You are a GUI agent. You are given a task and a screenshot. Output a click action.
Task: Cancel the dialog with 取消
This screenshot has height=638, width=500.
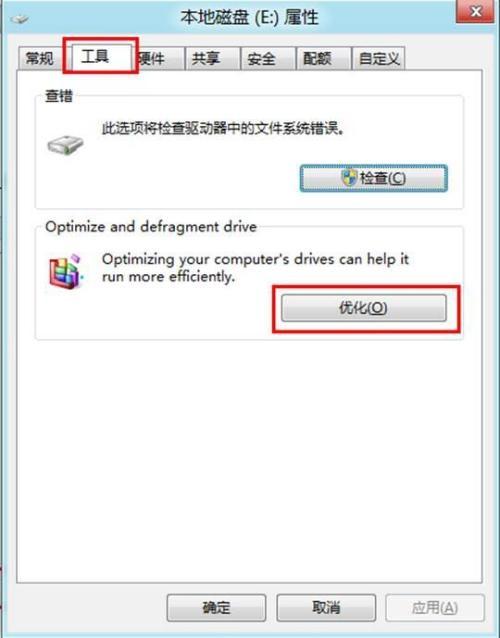pyautogui.click(x=326, y=607)
